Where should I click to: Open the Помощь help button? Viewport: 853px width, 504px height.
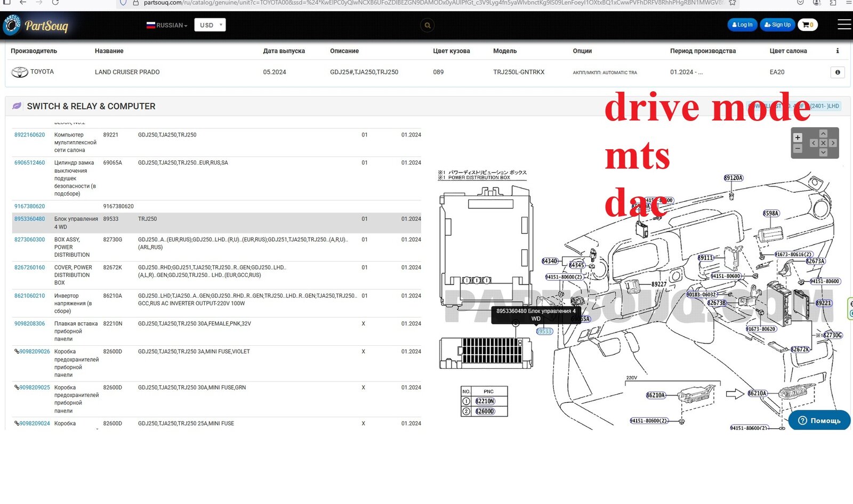tap(819, 420)
